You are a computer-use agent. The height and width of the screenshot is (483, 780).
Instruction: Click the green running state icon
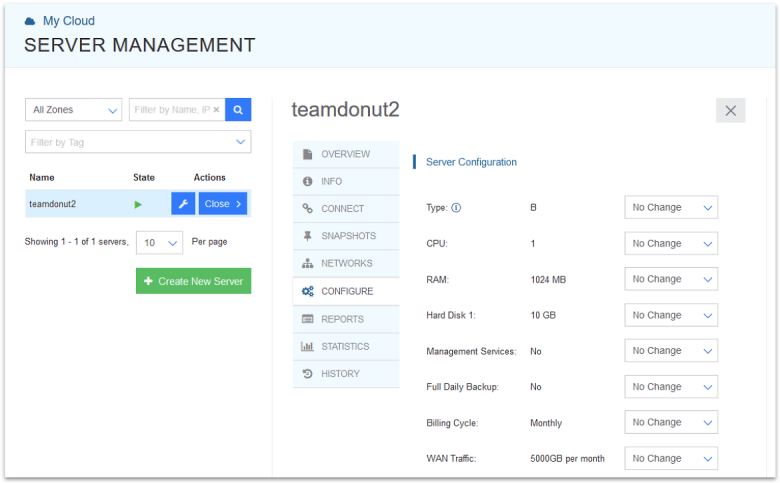click(138, 204)
